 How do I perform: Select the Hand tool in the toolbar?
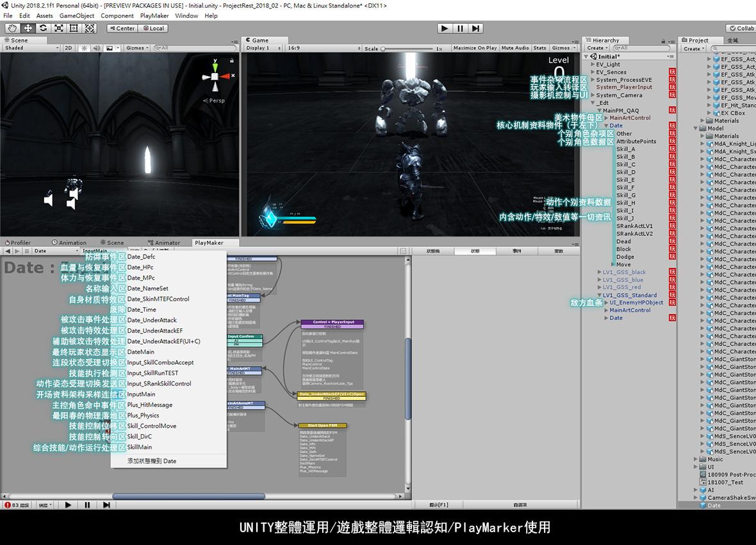[x=12, y=28]
